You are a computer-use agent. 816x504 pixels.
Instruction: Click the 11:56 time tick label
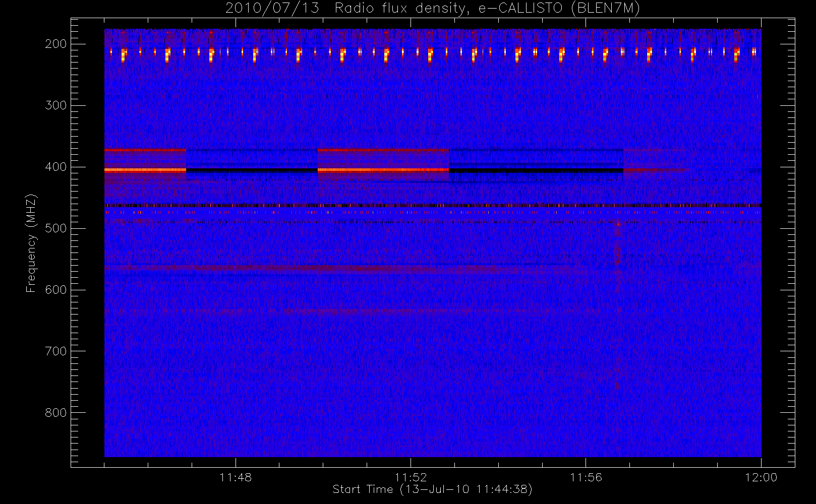pyautogui.click(x=586, y=477)
